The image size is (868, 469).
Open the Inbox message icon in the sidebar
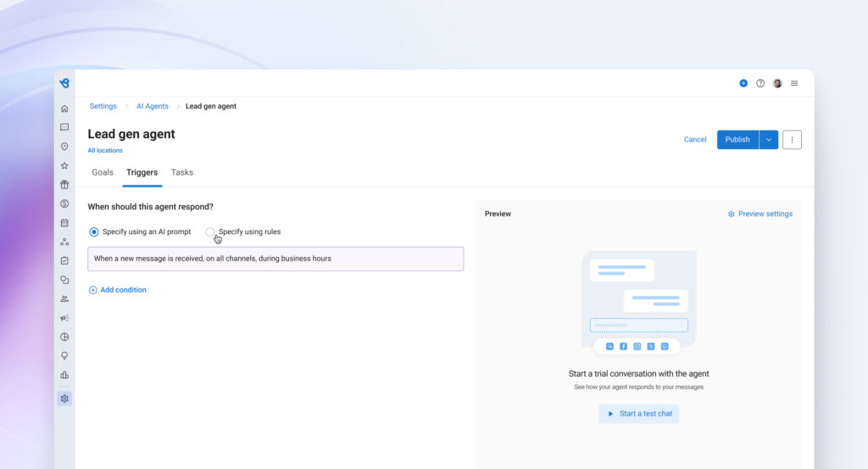tap(64, 127)
